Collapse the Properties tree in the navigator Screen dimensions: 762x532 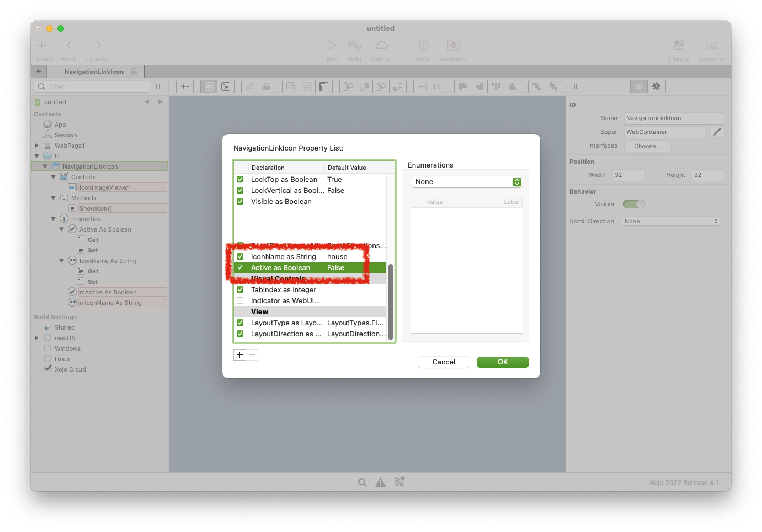pyautogui.click(x=54, y=218)
